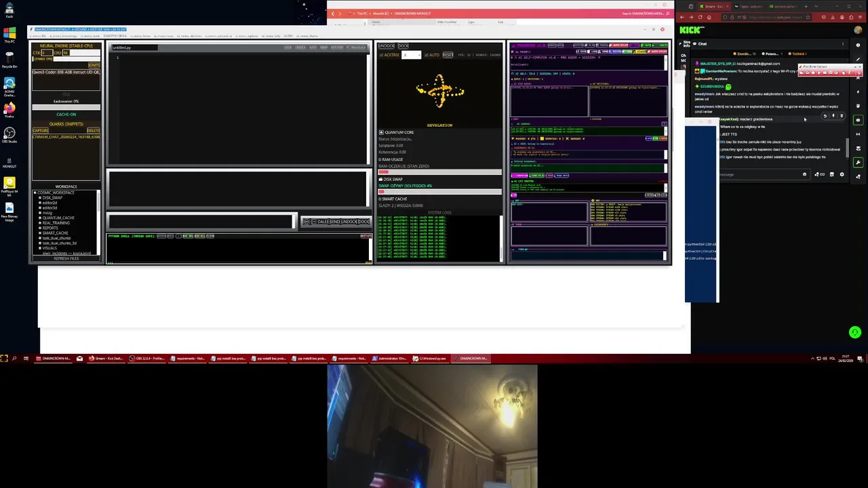Launch Firefox from the desktop
This screenshot has height=488, width=868.
pyautogui.click(x=9, y=110)
